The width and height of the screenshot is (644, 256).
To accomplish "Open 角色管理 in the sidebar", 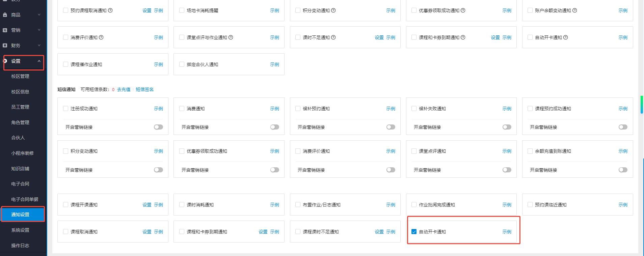I will (20, 122).
